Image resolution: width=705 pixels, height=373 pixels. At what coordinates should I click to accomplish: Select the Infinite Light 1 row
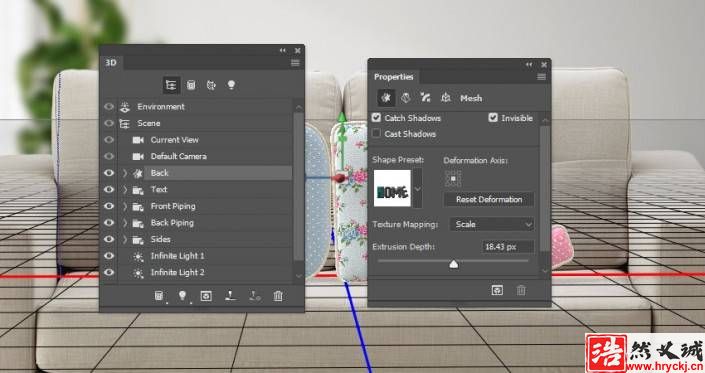coord(205,256)
